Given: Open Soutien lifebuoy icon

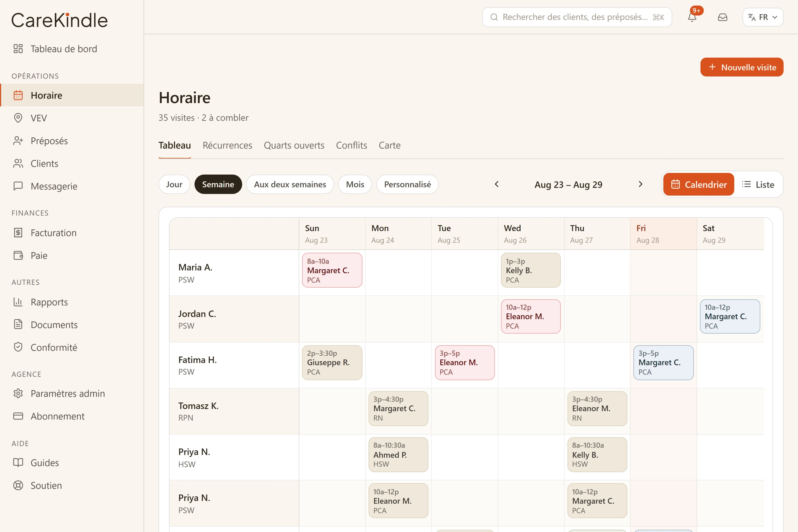Looking at the screenshot, I should coord(18,485).
